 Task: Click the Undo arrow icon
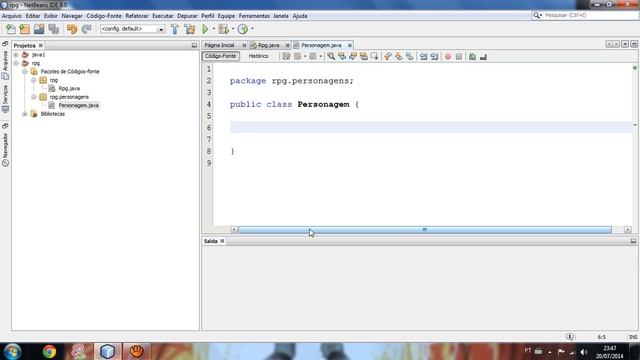tap(72, 29)
